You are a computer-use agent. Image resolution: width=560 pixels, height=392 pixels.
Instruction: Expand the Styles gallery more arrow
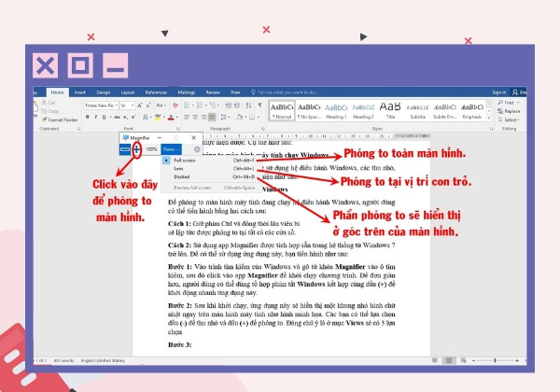click(489, 119)
